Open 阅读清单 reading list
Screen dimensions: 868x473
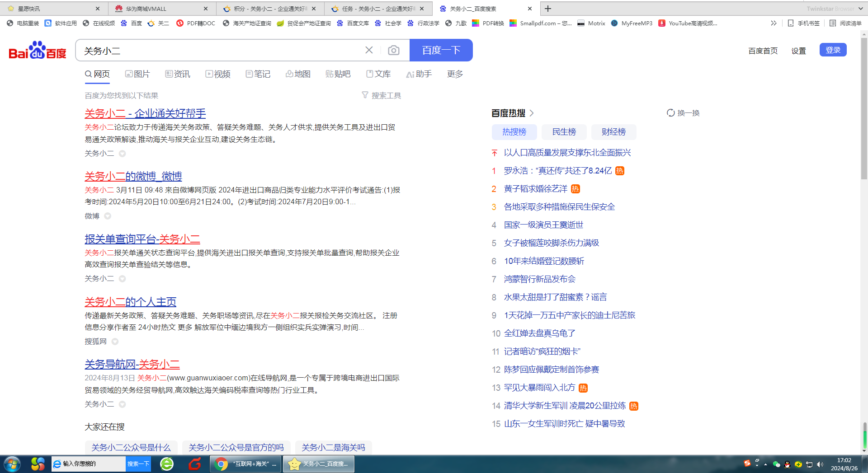[x=845, y=23]
